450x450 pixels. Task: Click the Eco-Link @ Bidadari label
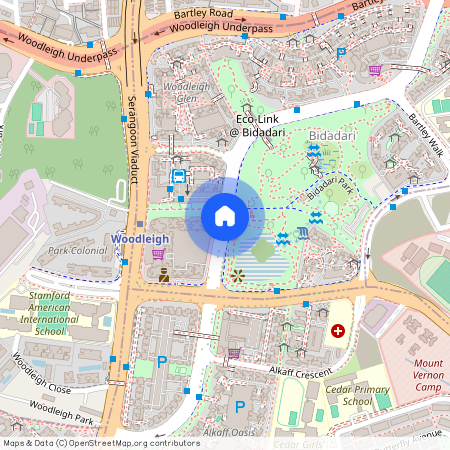coord(257,126)
